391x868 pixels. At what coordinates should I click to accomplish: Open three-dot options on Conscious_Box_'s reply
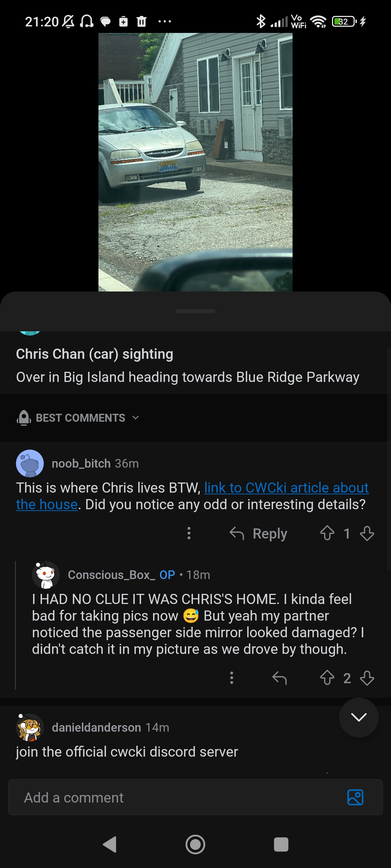click(x=232, y=678)
